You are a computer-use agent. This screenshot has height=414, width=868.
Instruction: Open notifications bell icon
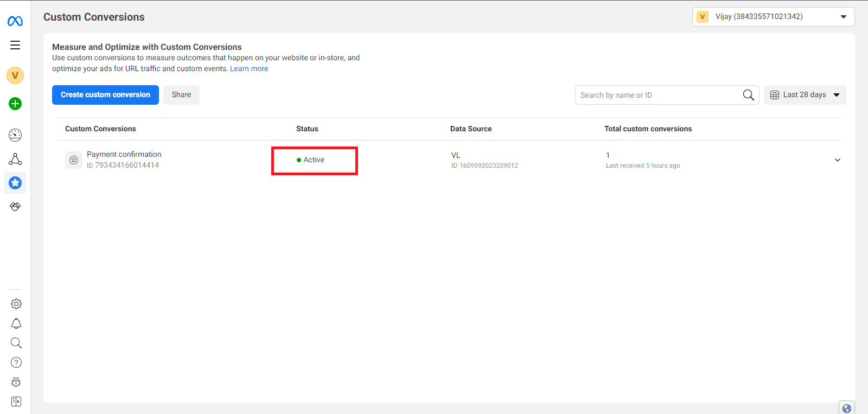[x=16, y=323]
